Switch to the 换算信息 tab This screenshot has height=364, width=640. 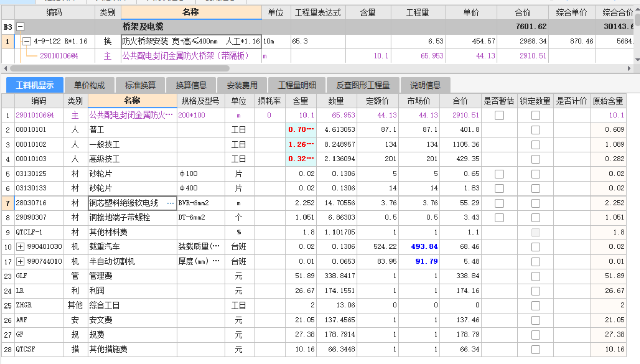[x=191, y=86]
